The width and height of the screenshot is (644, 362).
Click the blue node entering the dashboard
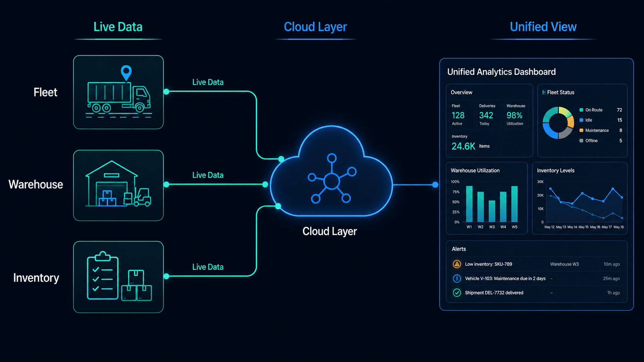pos(435,185)
